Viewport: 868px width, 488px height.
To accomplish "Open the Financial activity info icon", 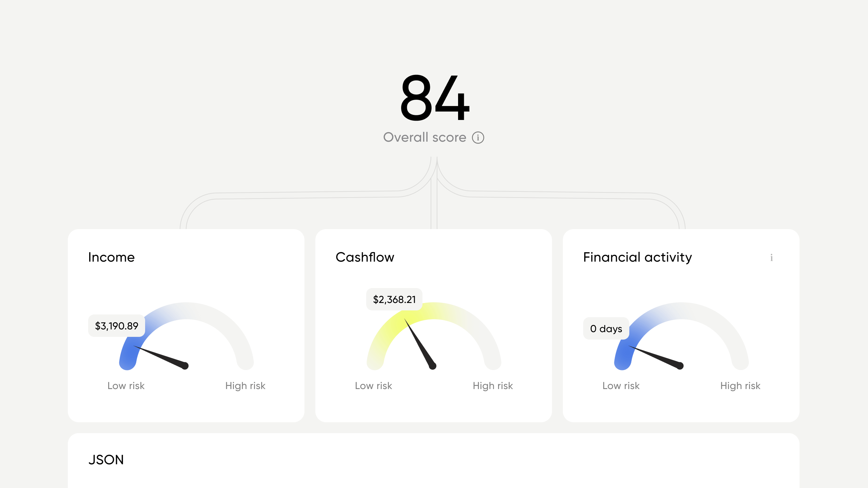I will 771,258.
